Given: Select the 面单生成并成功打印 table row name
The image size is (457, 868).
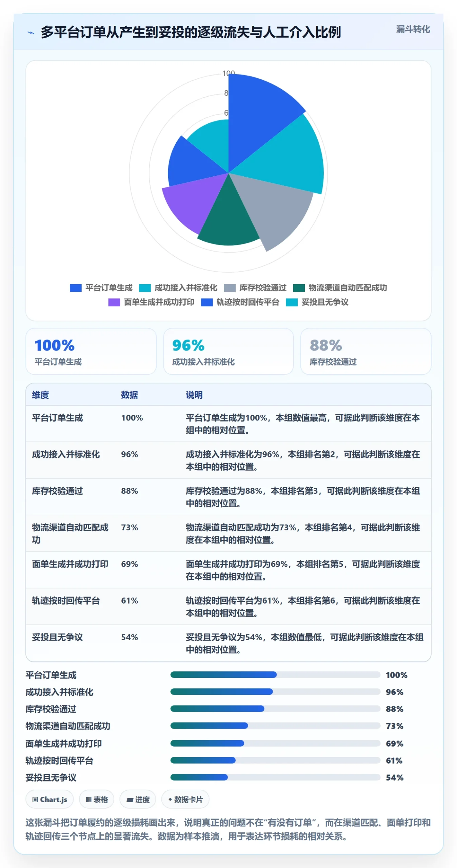Looking at the screenshot, I should (70, 564).
